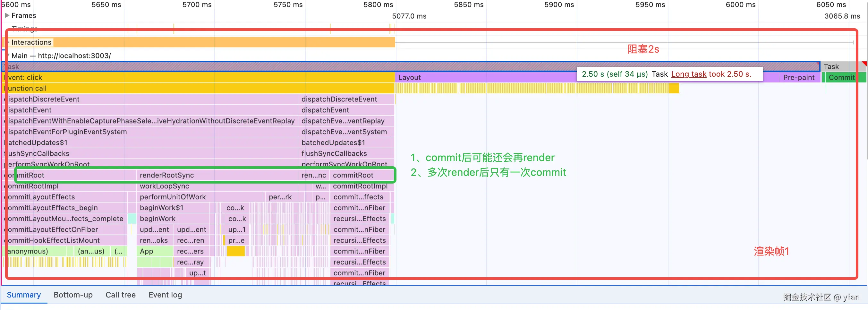Select the up...1 entry

[237, 229]
